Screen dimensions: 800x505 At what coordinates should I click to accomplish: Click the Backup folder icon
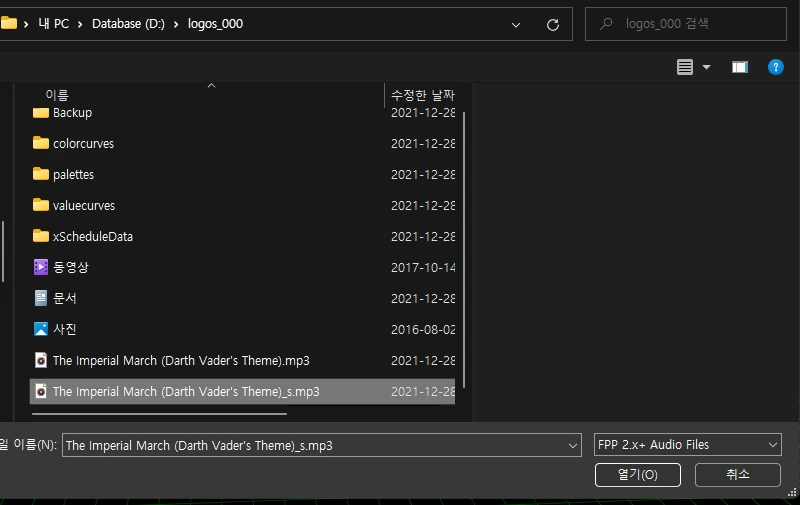(41, 112)
